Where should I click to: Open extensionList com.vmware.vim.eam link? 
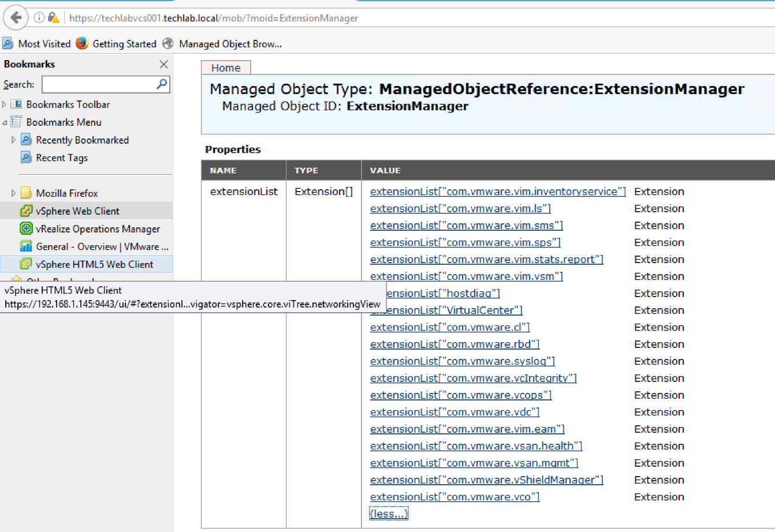coord(467,429)
